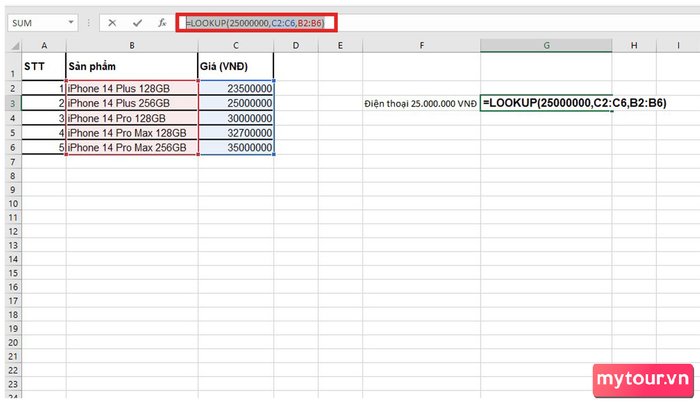
Task: Click the Select All corner triangle
Action: [15, 46]
